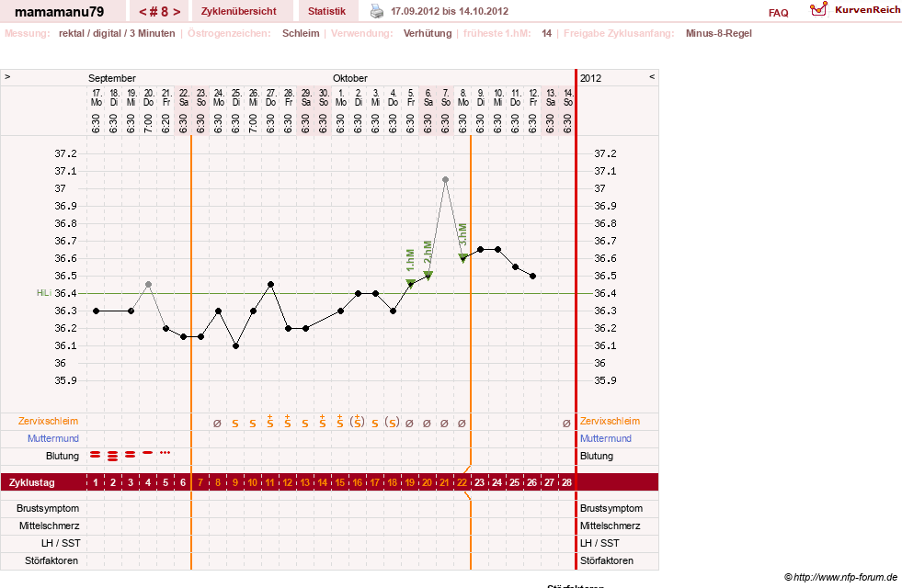902x588 pixels.
Task: Click the chart's right scroll arrow
Action: click(652, 76)
